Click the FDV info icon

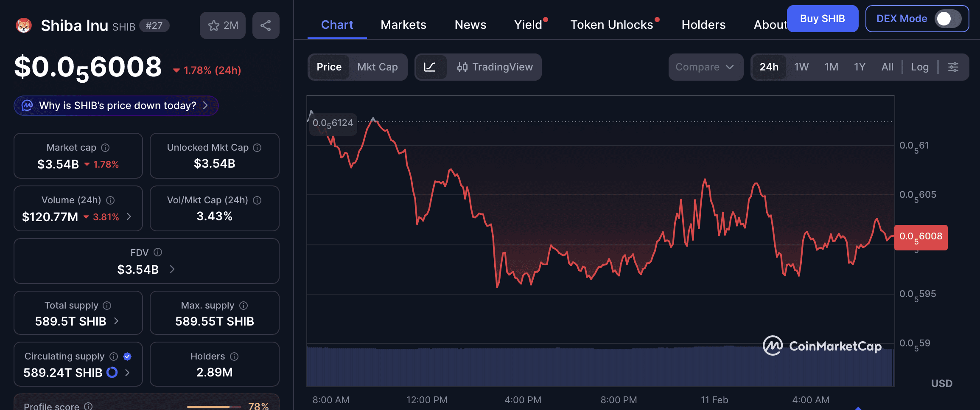(x=158, y=253)
